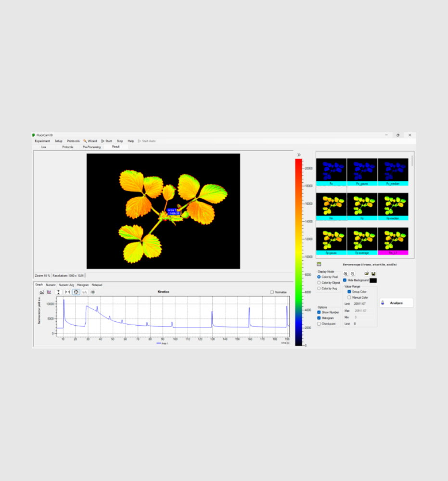Open the Protocols menu
The image size is (448, 481).
tap(73, 141)
